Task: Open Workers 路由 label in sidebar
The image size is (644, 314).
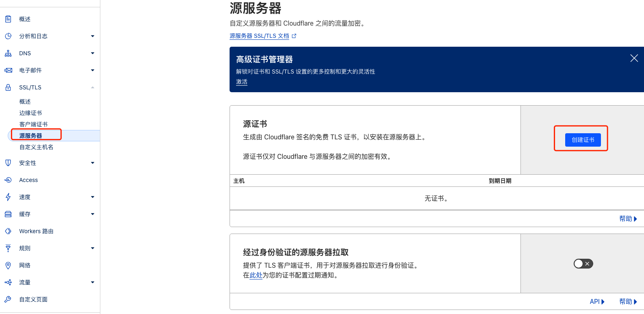Action: (x=36, y=231)
